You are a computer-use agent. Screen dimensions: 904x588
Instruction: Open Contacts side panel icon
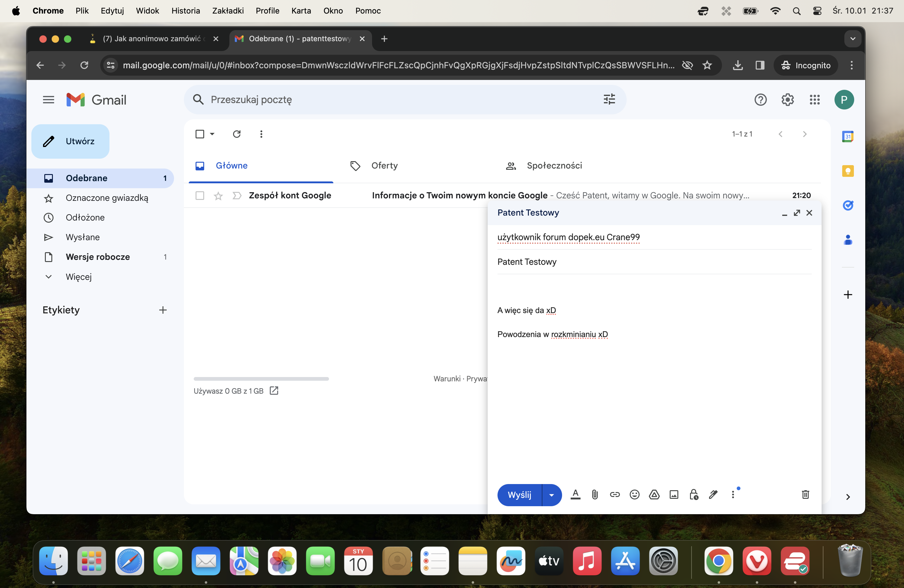point(848,240)
